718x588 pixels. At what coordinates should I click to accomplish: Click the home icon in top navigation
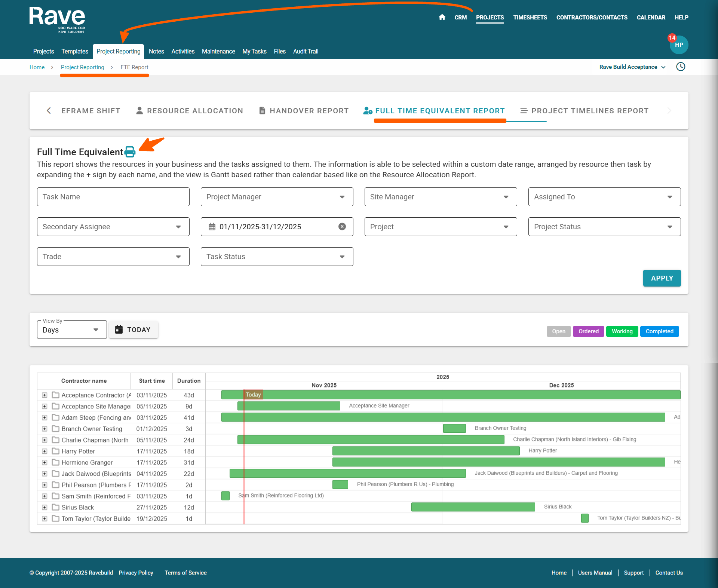click(442, 17)
